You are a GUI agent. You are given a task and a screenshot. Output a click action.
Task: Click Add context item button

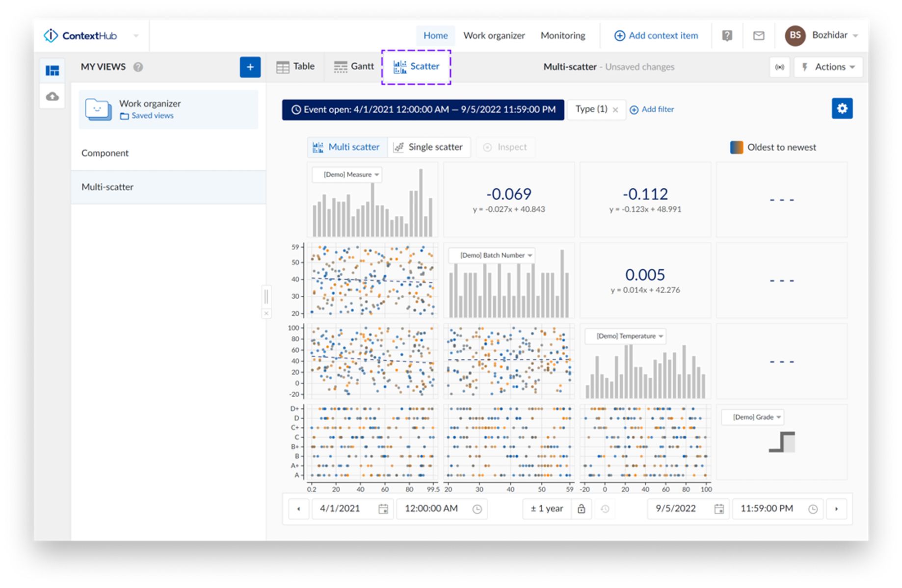click(656, 36)
